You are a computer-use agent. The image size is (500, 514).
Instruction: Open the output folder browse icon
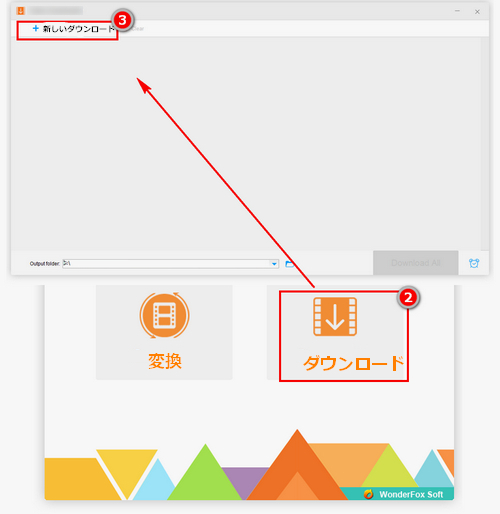tap(289, 264)
